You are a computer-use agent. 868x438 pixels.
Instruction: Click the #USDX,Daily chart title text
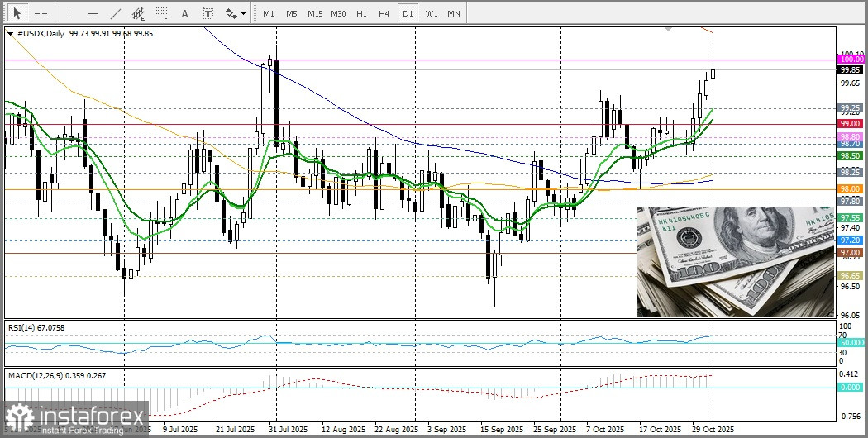pyautogui.click(x=41, y=33)
